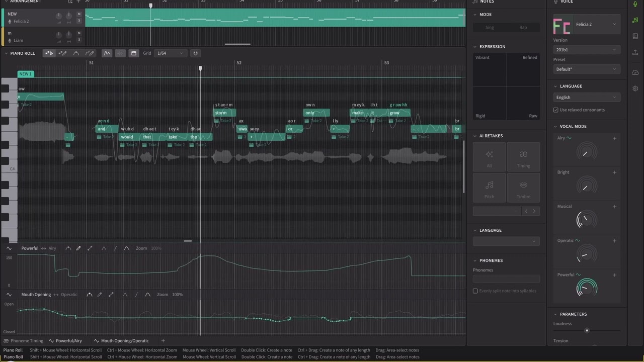Toggle waveform display in piano roll

click(x=120, y=53)
